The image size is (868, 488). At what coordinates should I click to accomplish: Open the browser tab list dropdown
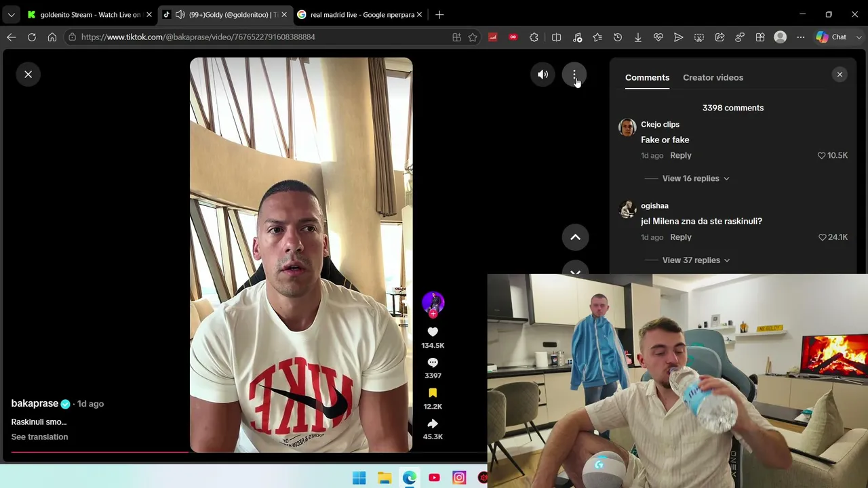11,14
